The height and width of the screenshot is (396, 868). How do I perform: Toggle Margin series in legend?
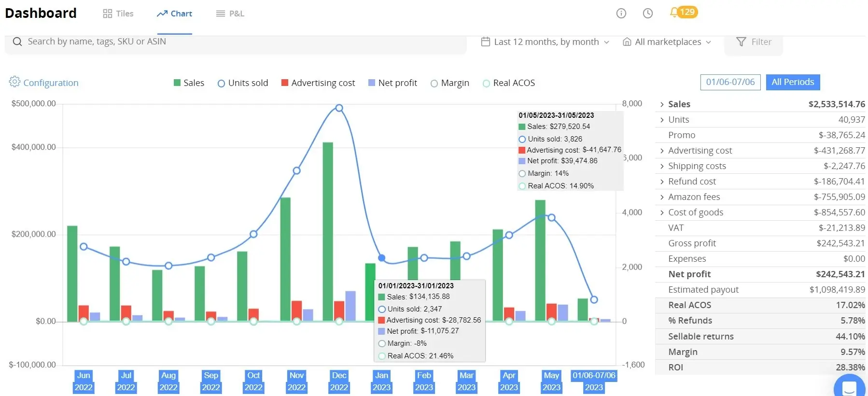pos(450,83)
